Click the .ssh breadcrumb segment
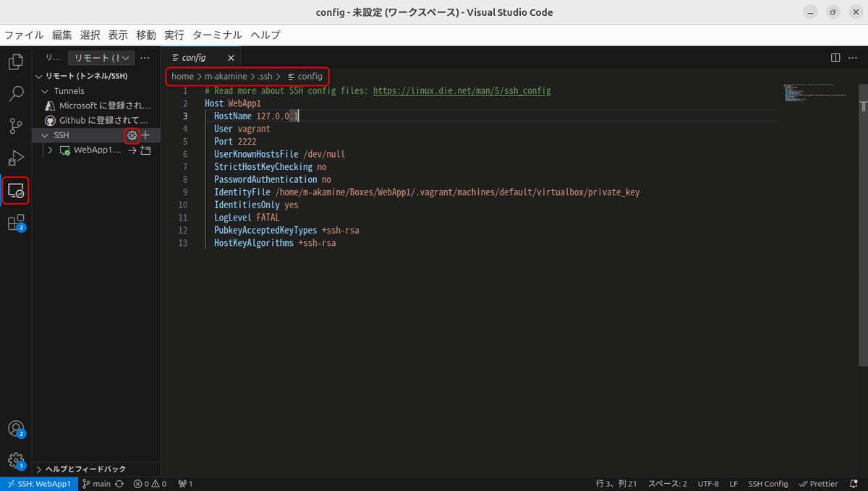868x491 pixels. (x=265, y=76)
